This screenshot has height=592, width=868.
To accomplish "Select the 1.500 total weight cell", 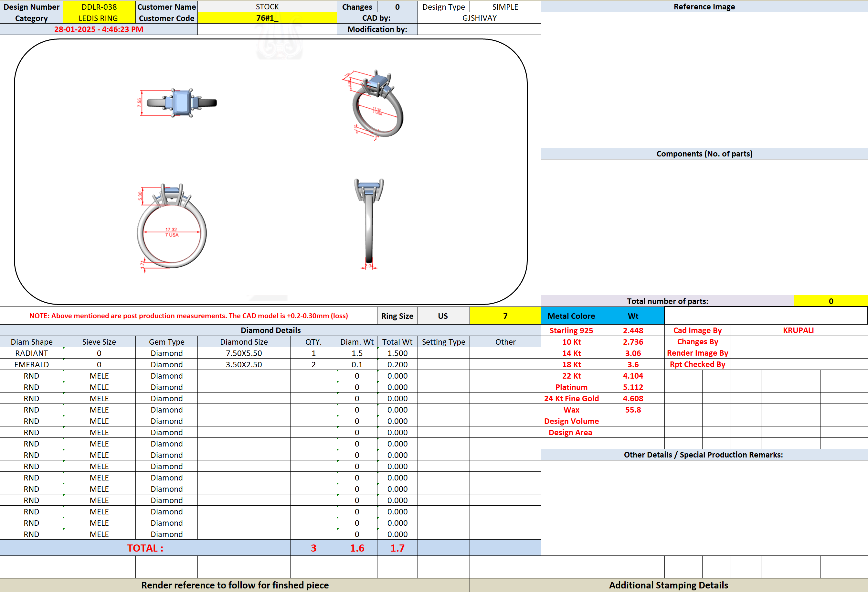I will pyautogui.click(x=397, y=353).
